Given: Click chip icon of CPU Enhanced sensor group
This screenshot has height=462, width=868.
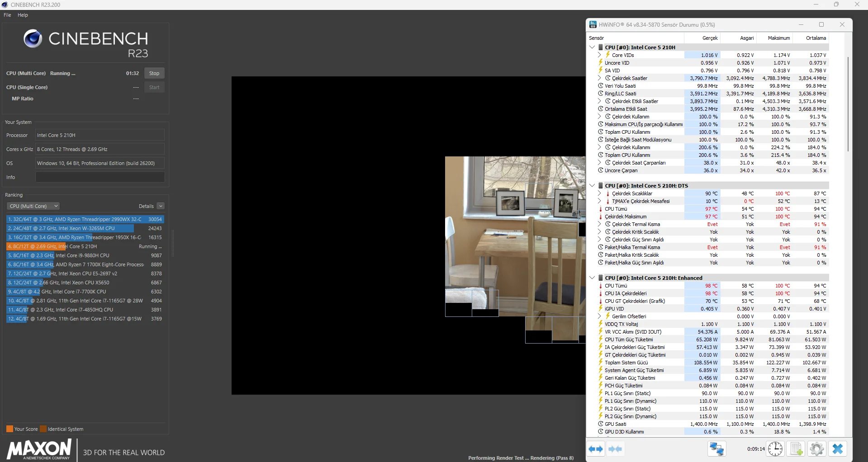Looking at the screenshot, I should 601,278.
